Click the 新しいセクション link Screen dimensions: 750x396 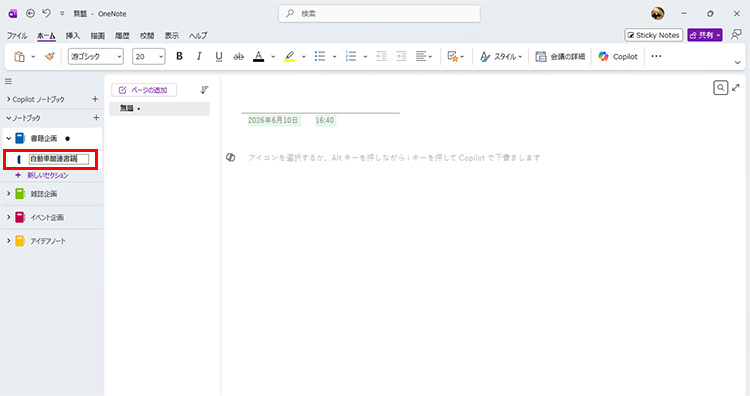47,175
